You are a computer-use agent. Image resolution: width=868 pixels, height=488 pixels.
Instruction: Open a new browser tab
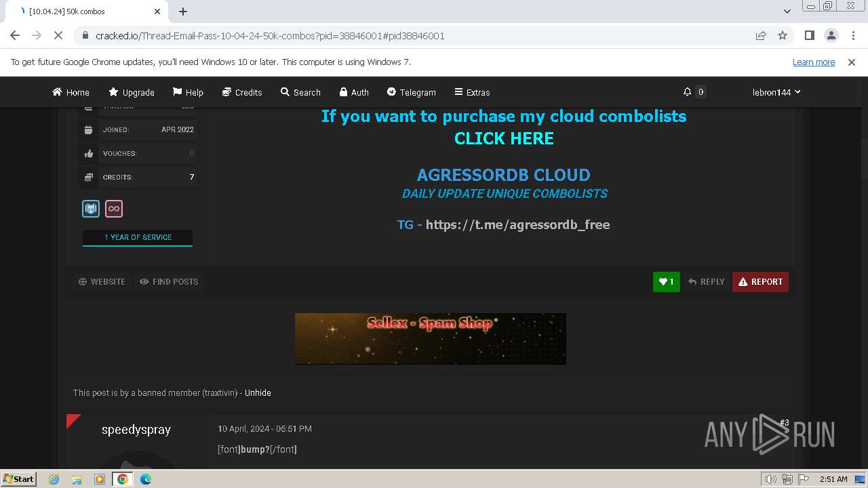click(x=183, y=12)
